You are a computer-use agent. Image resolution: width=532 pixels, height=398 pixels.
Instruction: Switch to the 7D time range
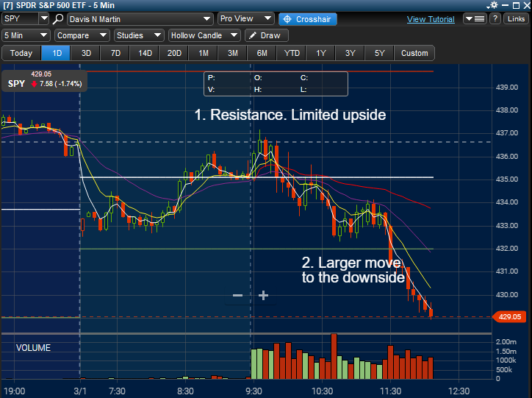(115, 53)
